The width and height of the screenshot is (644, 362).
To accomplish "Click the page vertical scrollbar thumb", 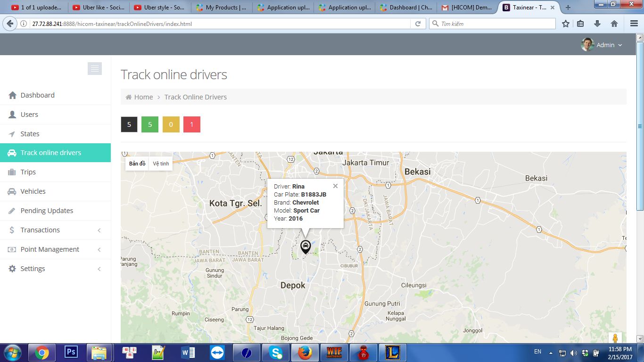I will pyautogui.click(x=640, y=126).
